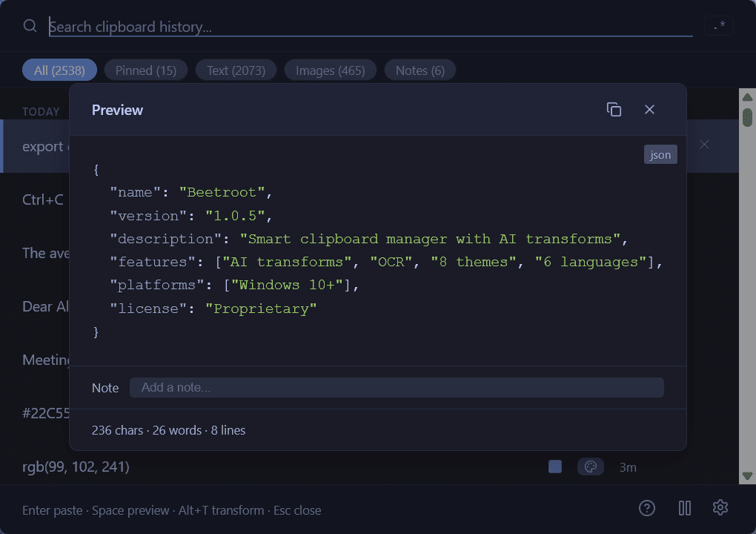The image size is (756, 534).
Task: Toggle the Pinned filter
Action: pos(145,69)
